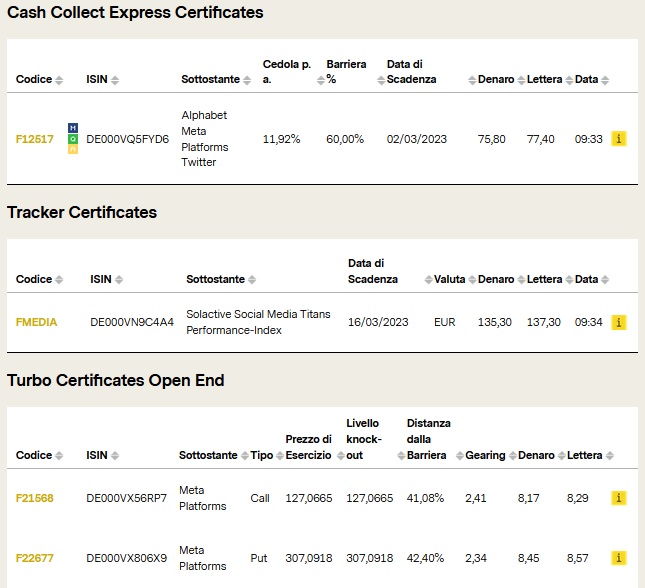Sort Cash Collect table by Codice arrows
645x588 pixels.
[x=59, y=80]
